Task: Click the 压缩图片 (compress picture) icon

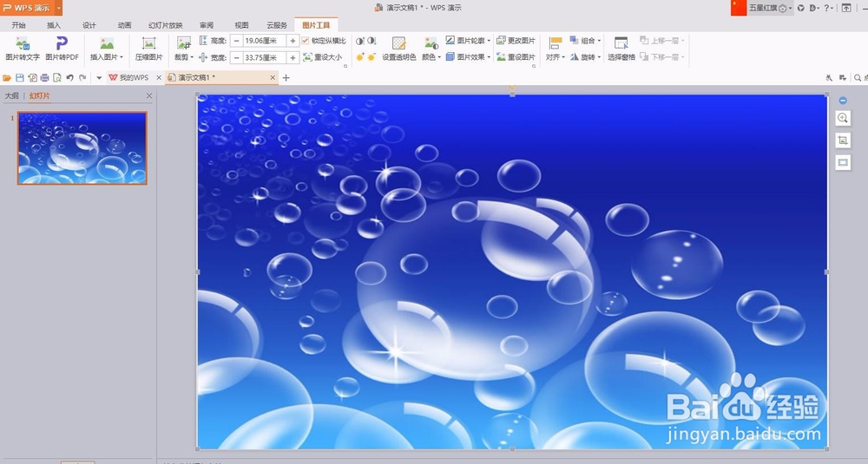Action: pyautogui.click(x=149, y=43)
